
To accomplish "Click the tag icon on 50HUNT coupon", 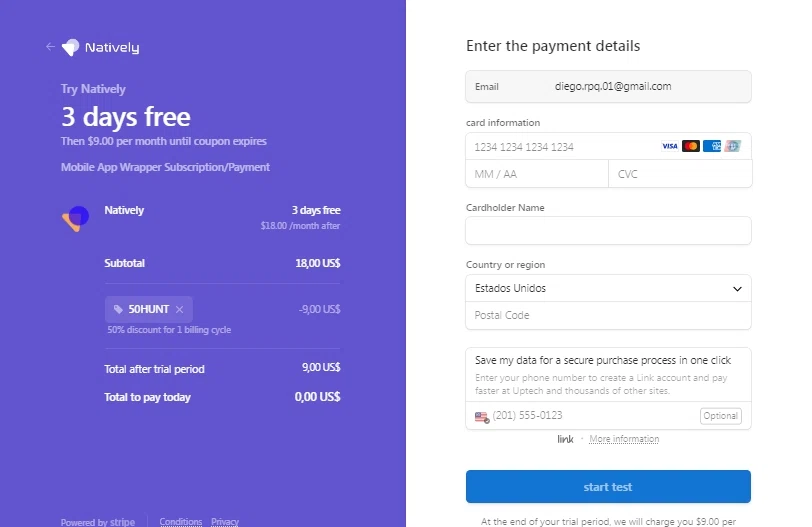I will point(118,309).
